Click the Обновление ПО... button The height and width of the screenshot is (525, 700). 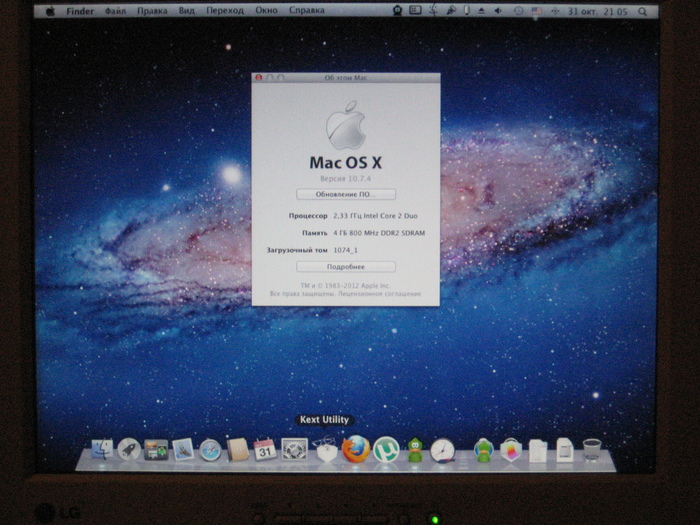(x=346, y=194)
